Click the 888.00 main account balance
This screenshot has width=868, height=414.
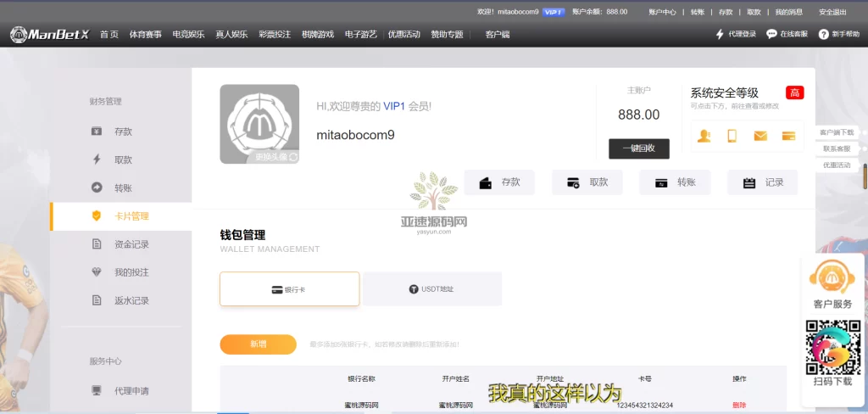point(639,115)
